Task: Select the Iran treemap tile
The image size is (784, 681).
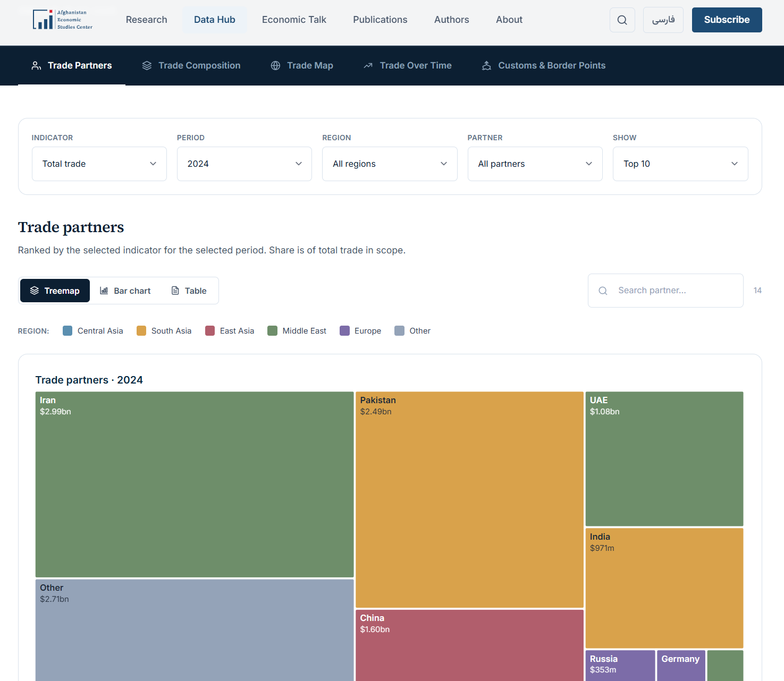Action: tap(195, 484)
